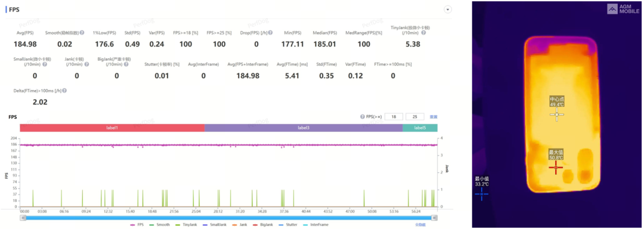This screenshot has height=229, width=644.
Task: Select the teal label5 segment
Action: click(x=420, y=128)
